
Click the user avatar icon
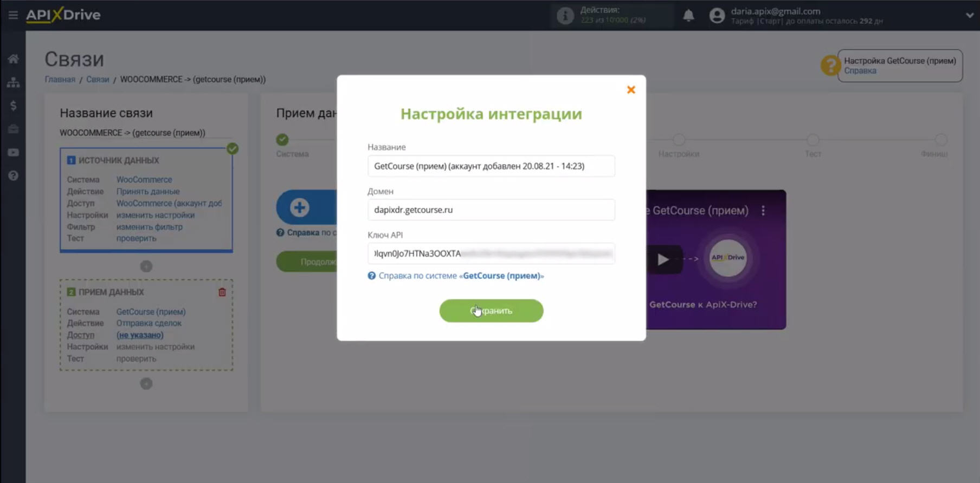coord(717,16)
